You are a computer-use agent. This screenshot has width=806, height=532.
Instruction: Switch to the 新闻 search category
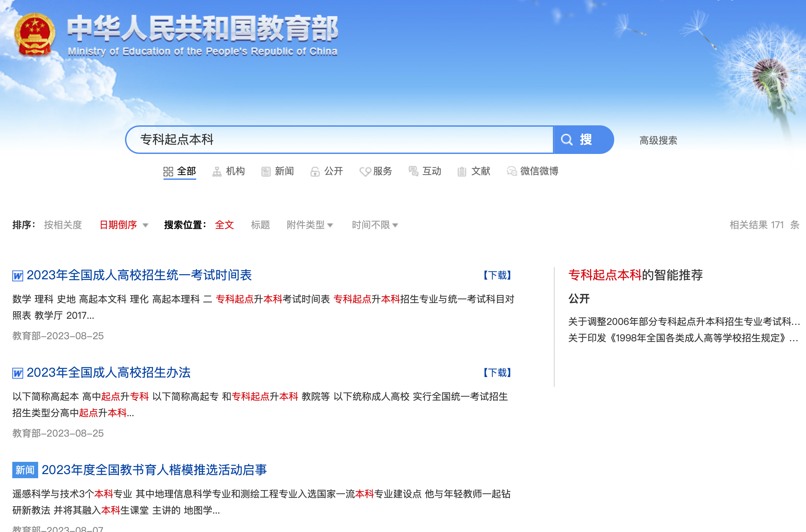point(277,172)
